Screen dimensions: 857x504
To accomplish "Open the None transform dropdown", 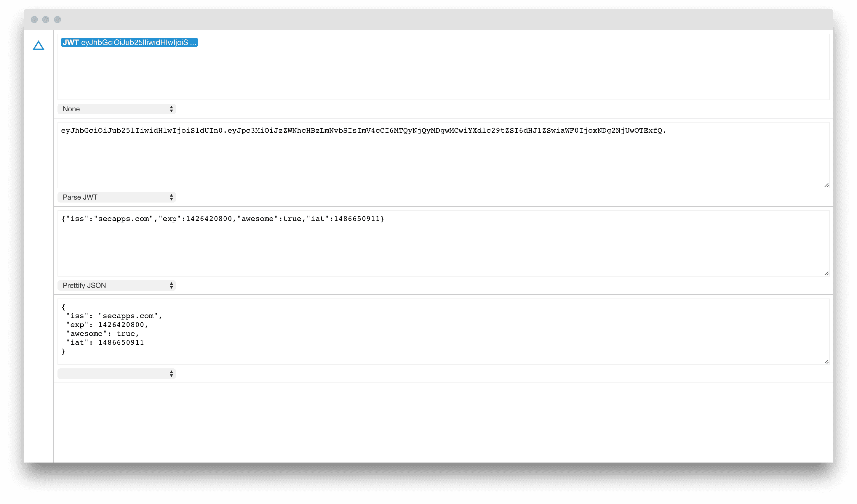I will click(x=117, y=109).
